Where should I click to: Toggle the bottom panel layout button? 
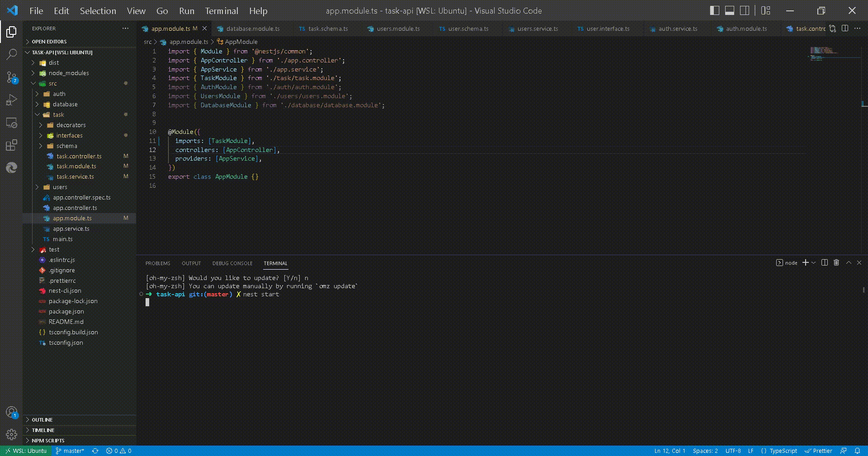729,11
